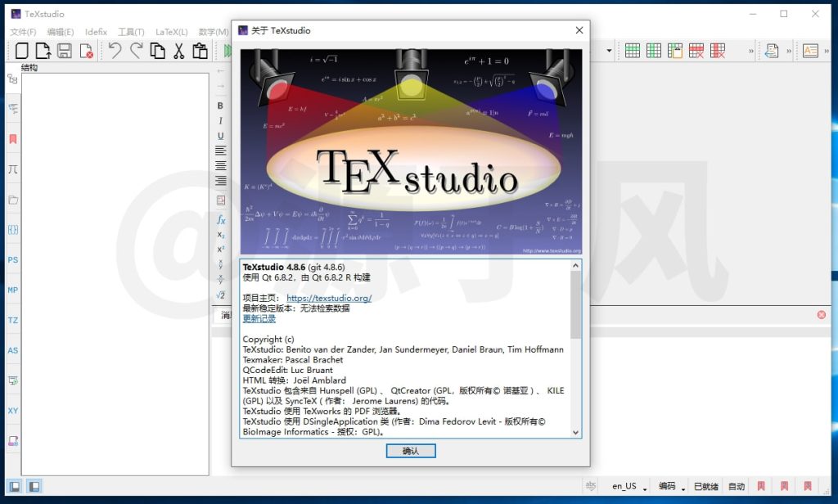Click the second red bookmark in the status bar
Viewport: 838px width, 504px height.
(x=784, y=486)
